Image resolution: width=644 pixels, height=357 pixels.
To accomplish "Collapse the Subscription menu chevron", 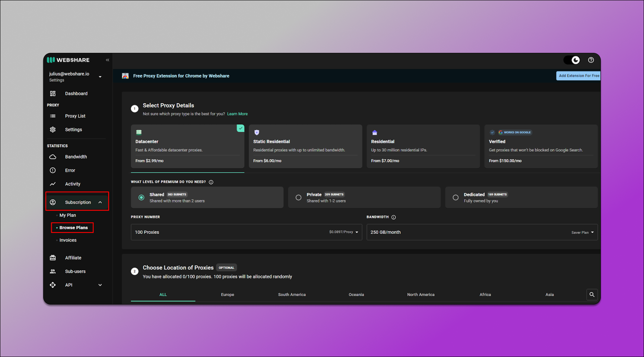I will (x=100, y=202).
